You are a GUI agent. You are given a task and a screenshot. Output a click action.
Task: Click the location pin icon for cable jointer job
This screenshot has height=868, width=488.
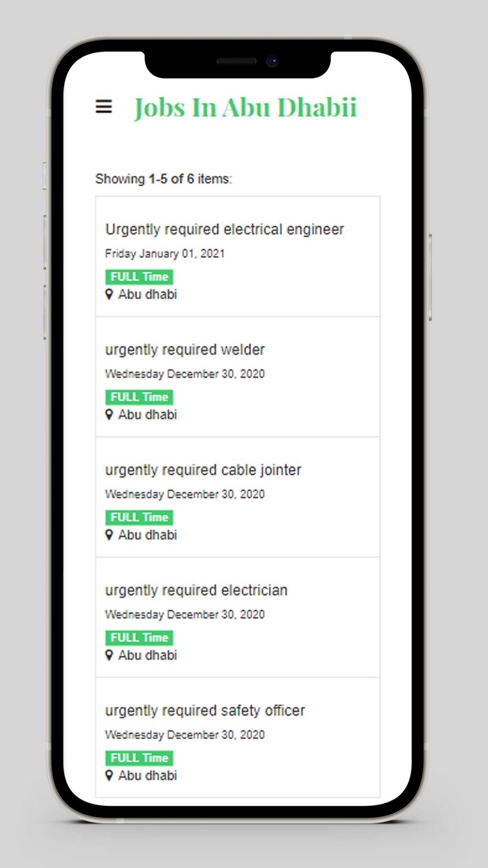(x=109, y=535)
